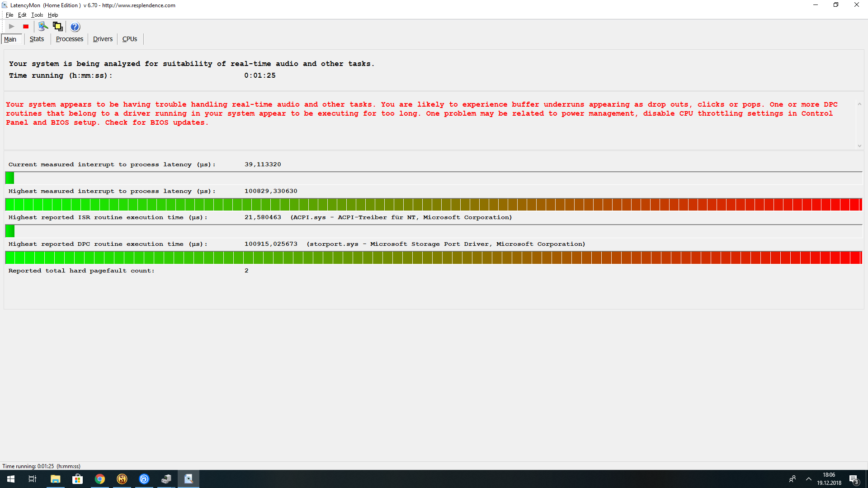Open the blue question mark Help icon

click(x=75, y=27)
